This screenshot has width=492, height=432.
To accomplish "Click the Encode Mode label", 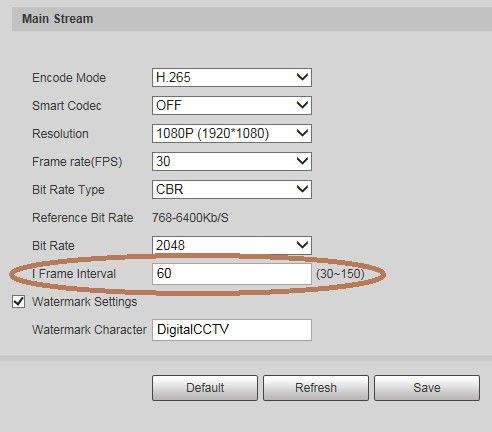I will (x=69, y=78).
